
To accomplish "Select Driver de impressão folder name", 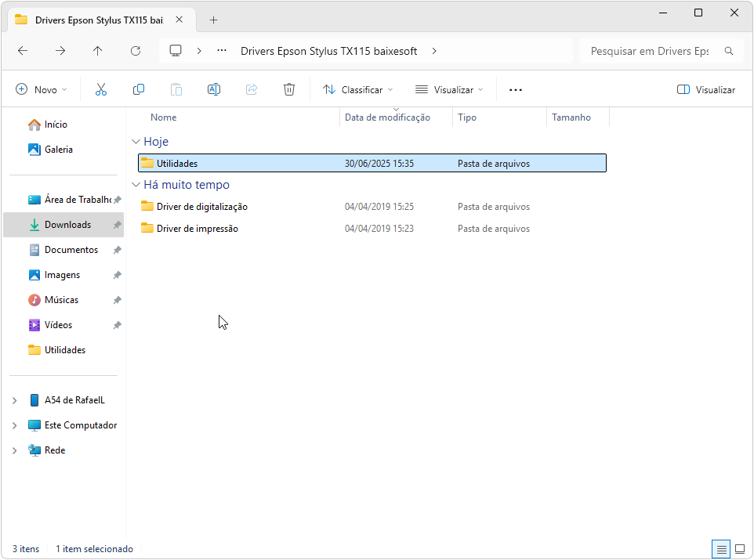I will [198, 229].
